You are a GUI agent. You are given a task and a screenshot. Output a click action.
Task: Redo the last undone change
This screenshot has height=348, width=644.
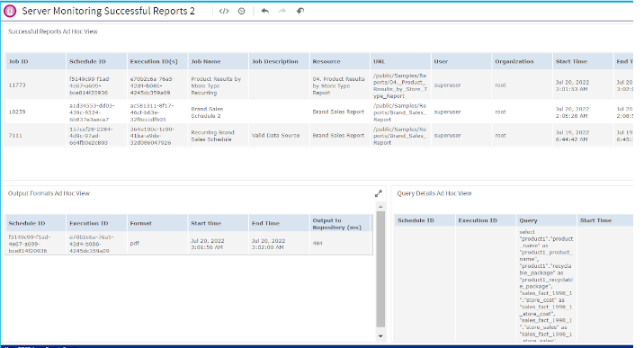click(x=282, y=11)
